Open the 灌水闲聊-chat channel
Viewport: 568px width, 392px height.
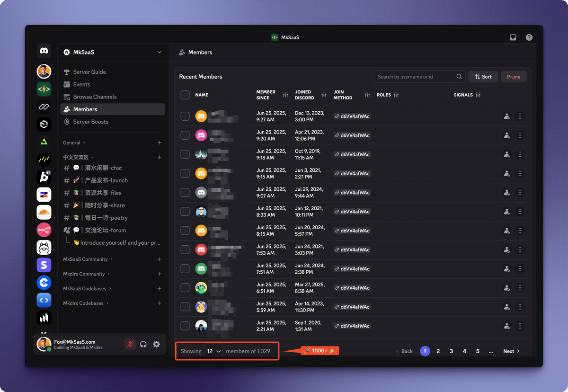(113, 168)
